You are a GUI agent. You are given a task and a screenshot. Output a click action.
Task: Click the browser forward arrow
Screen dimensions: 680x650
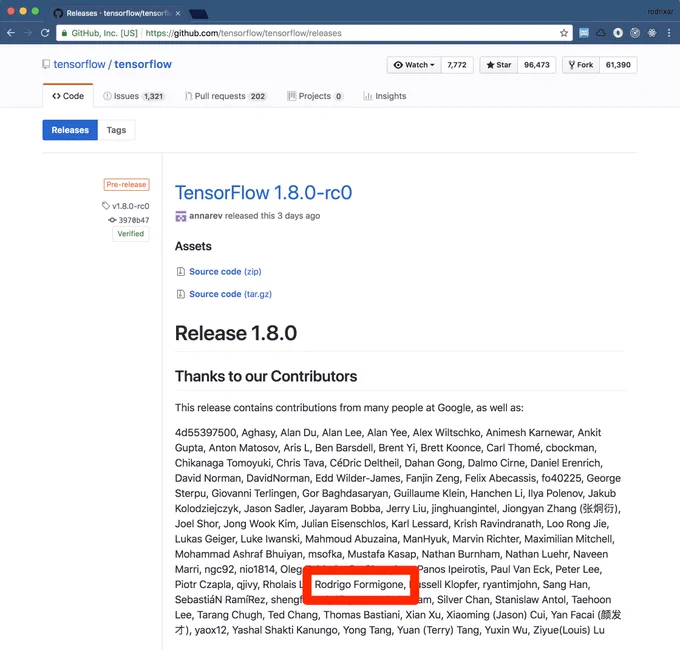tap(28, 33)
